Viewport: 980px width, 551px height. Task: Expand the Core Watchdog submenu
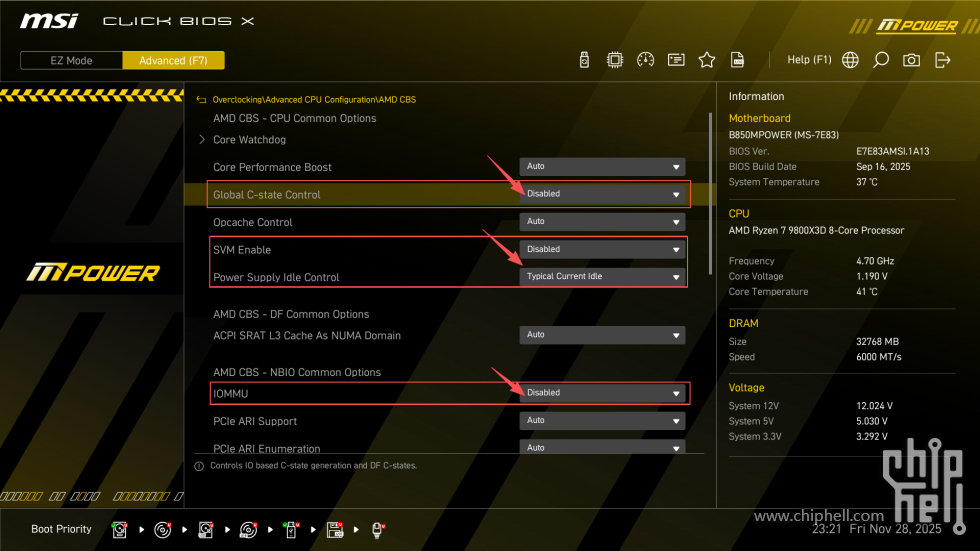(249, 140)
